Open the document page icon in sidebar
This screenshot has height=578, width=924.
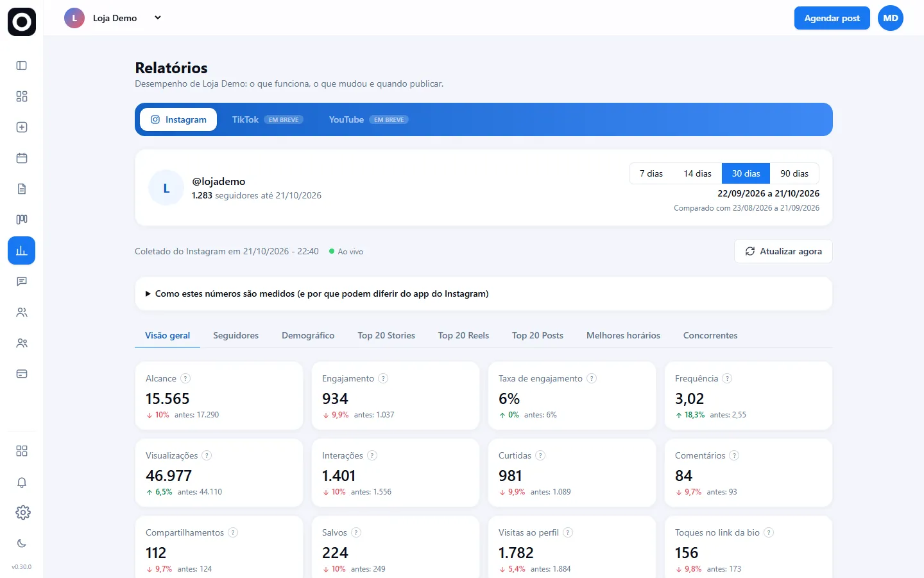(x=22, y=189)
